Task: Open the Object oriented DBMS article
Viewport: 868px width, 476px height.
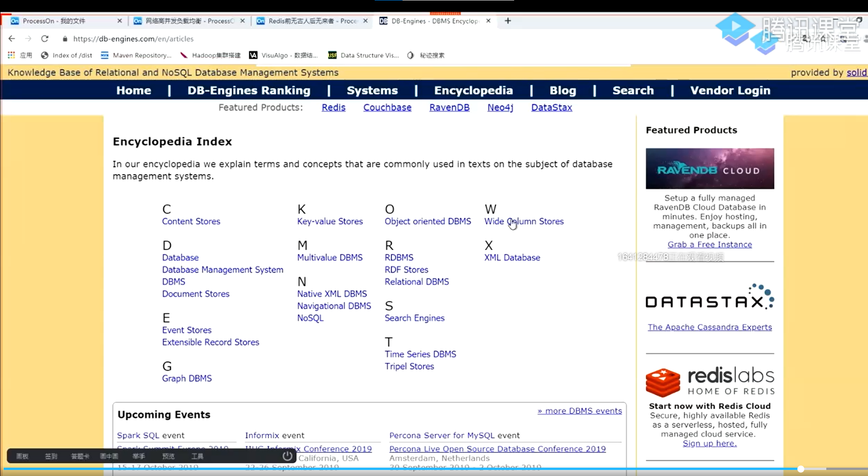Action: (428, 221)
